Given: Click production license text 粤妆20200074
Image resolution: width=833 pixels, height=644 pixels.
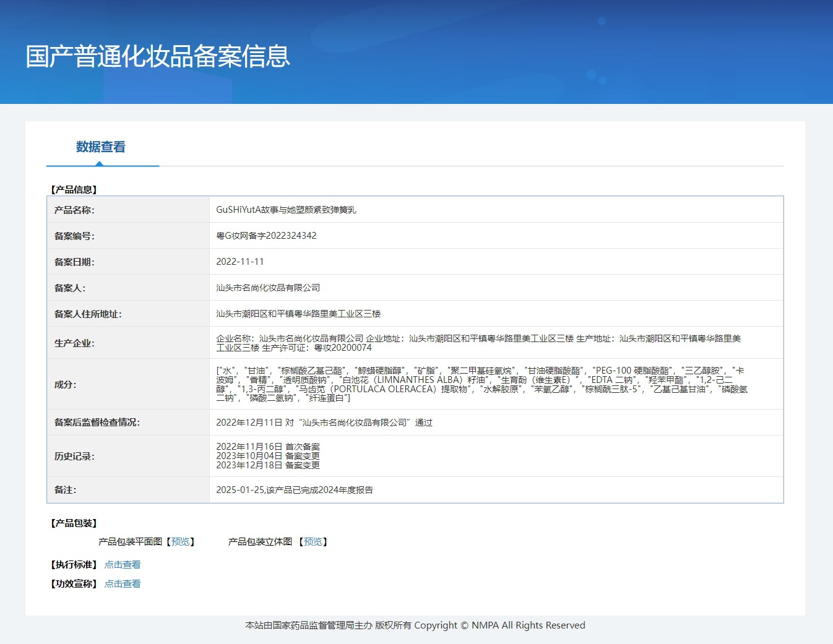Looking at the screenshot, I should 343,348.
